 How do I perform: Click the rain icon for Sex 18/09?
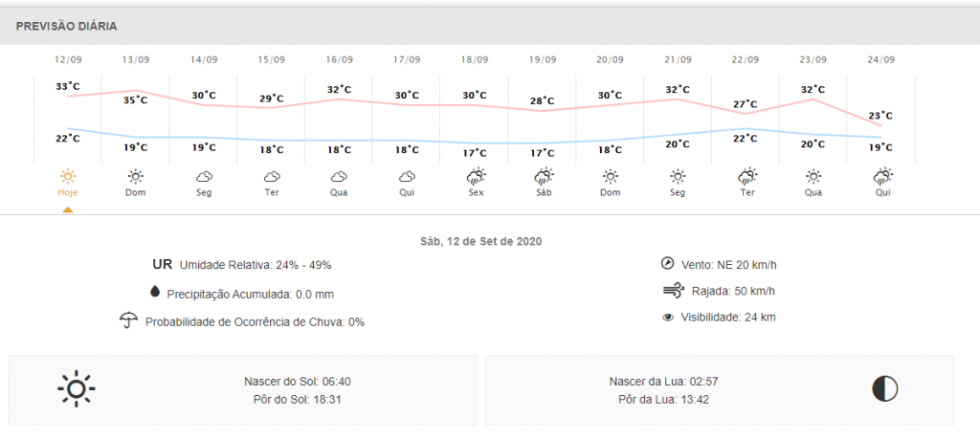[x=475, y=176]
